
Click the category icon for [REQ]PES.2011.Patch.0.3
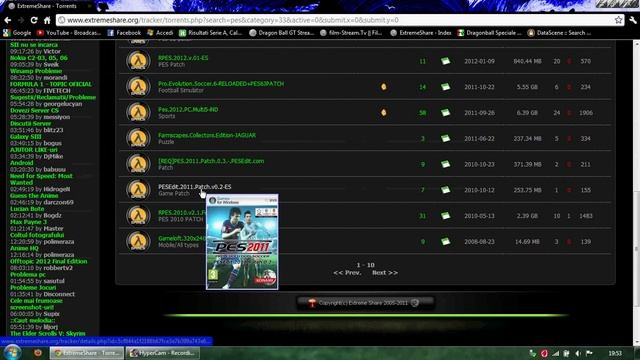tap(138, 164)
